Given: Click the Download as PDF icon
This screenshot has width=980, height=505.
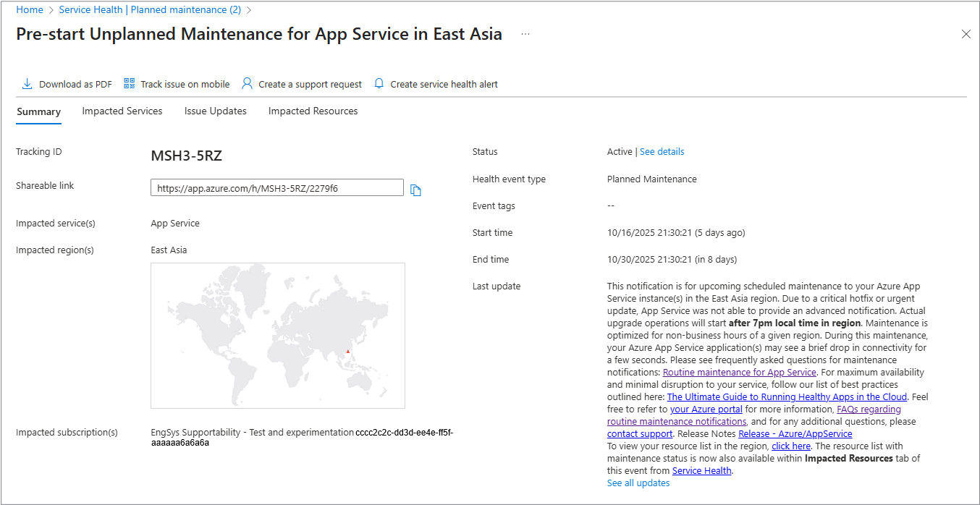Looking at the screenshot, I should [27, 84].
